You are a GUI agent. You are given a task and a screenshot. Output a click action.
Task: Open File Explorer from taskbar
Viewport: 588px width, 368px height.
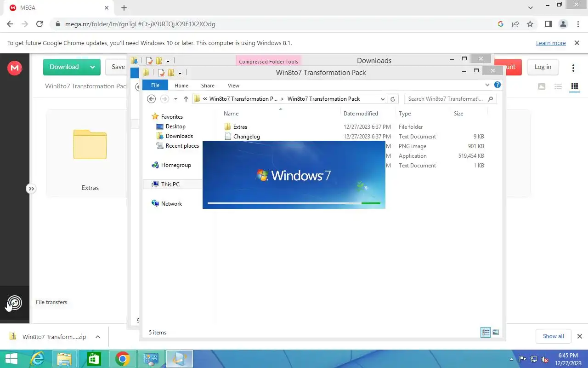[64, 359]
